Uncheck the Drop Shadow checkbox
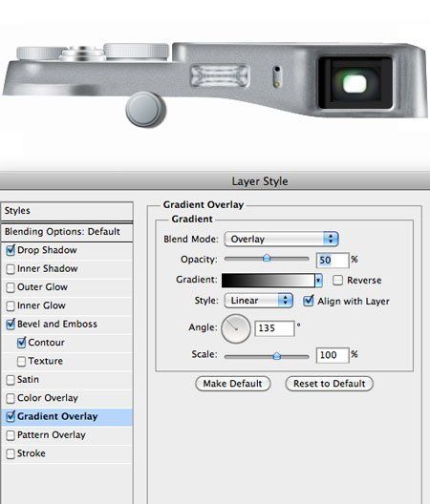The height and width of the screenshot is (504, 430). click(11, 250)
